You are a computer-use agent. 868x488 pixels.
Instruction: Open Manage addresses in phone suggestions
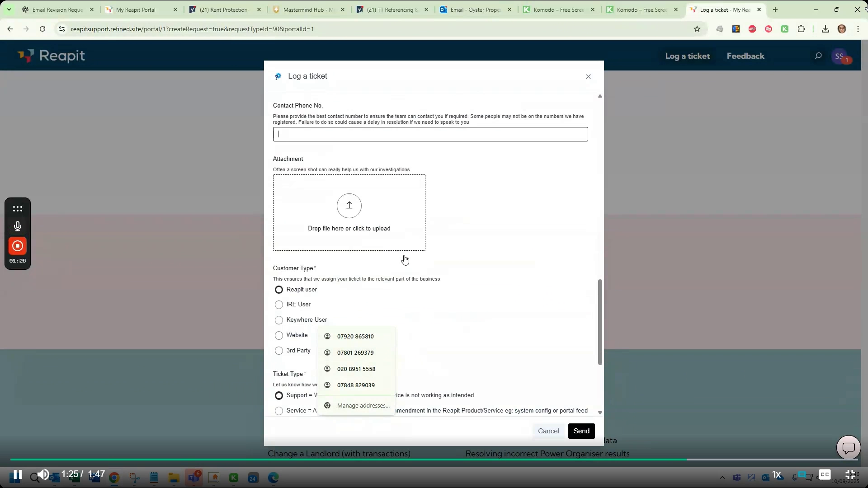(363, 405)
